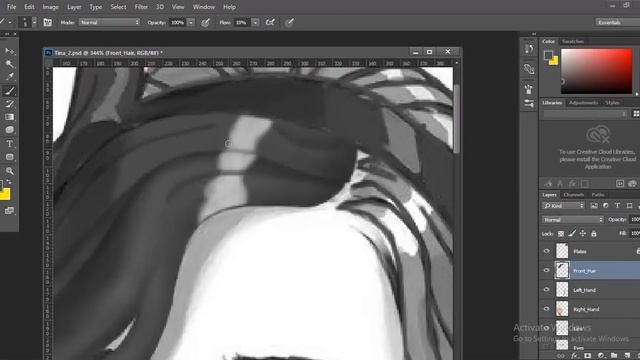Viewport: 640px width, 360px height.
Task: Switch to the Adjustments tab
Action: tap(583, 102)
